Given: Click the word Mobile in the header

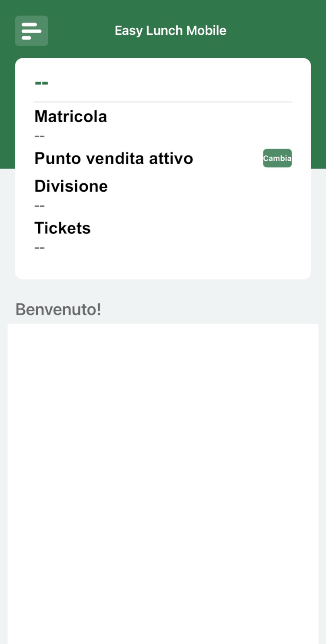Looking at the screenshot, I should coord(206,31).
